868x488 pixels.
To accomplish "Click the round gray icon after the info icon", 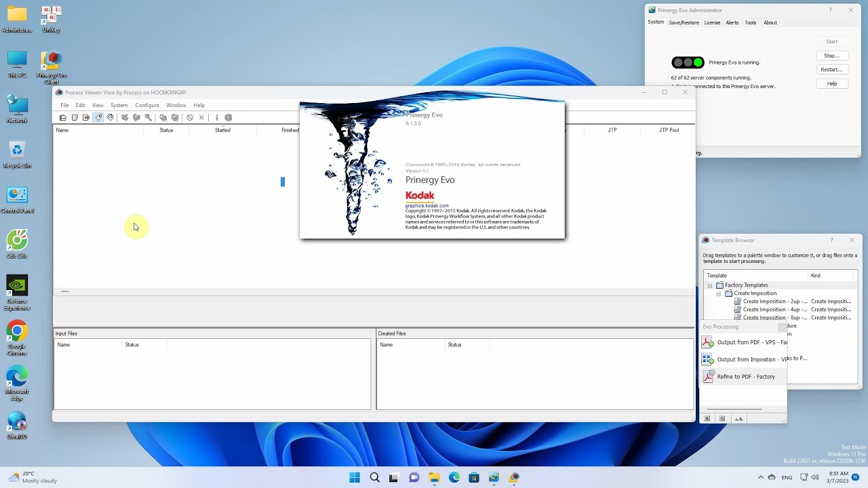I will 229,118.
